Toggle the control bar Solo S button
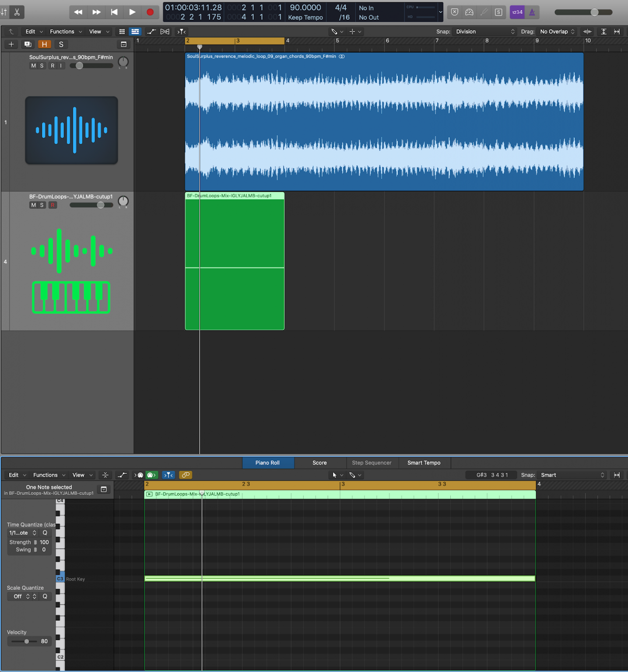 pyautogui.click(x=498, y=12)
